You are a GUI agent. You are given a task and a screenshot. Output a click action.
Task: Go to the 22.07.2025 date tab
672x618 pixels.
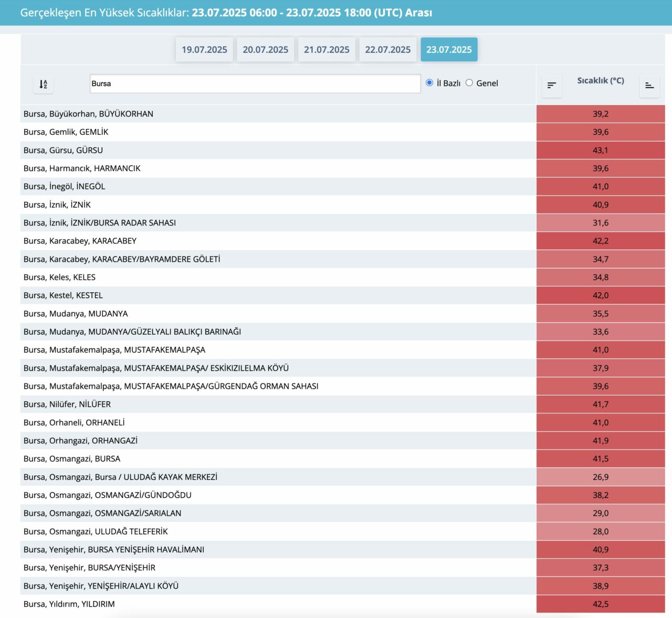tap(387, 50)
